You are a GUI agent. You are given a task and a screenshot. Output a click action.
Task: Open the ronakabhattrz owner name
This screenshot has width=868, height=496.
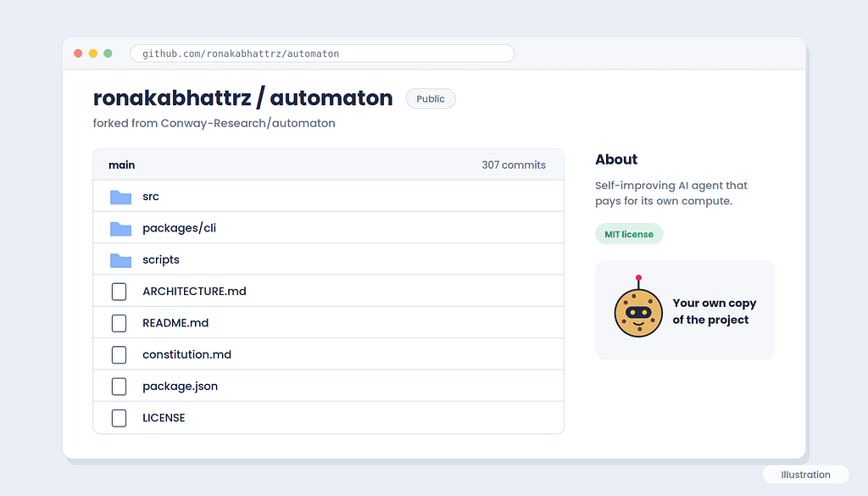pyautogui.click(x=172, y=98)
